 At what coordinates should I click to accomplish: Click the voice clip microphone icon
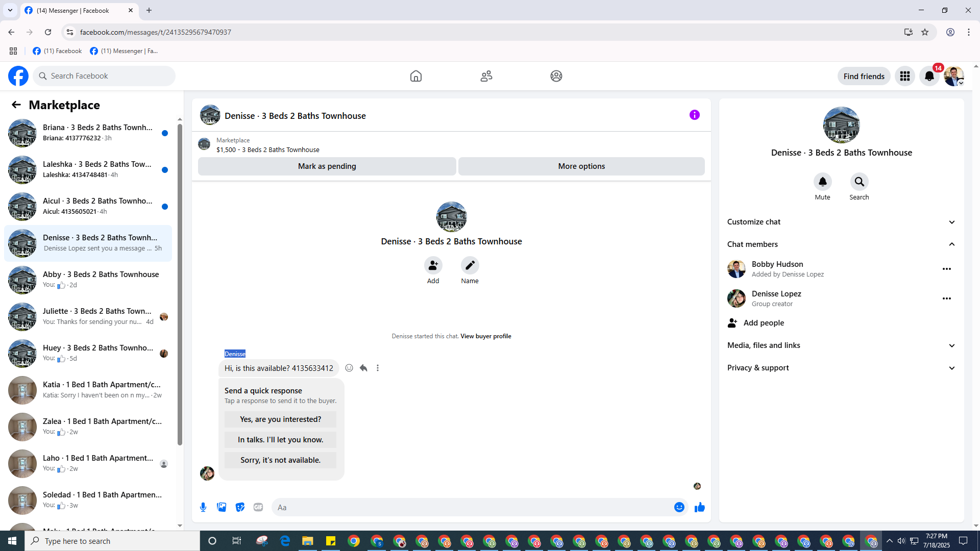[x=203, y=507]
